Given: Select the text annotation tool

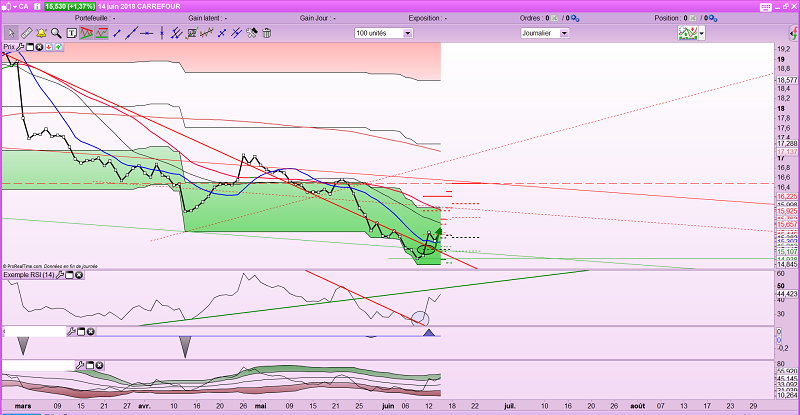Looking at the screenshot, I should click(71, 33).
